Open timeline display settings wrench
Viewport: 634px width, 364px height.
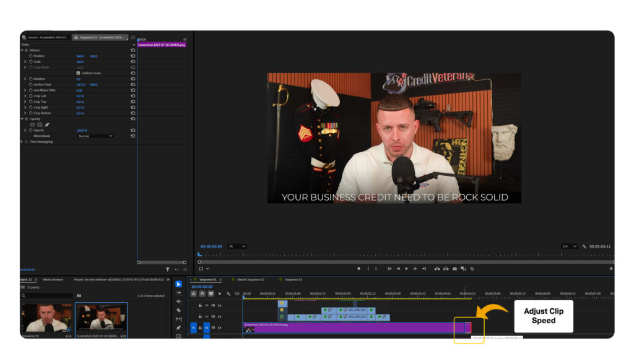tap(228, 293)
